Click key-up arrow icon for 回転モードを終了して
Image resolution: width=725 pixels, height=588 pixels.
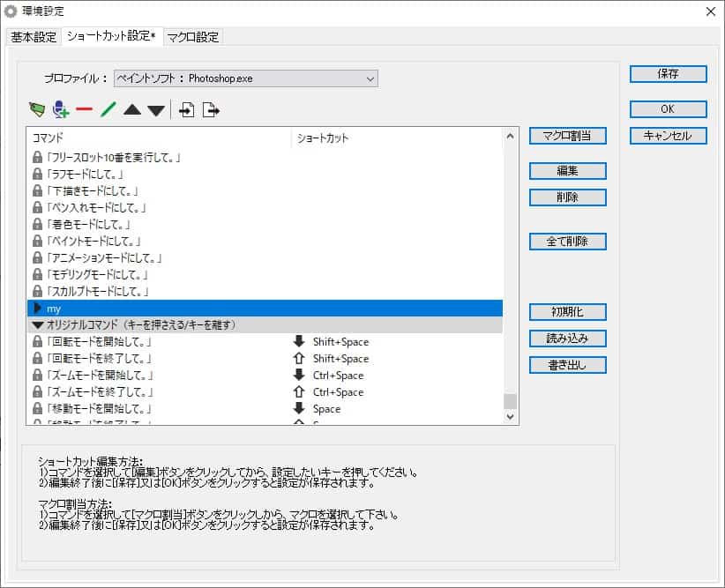click(299, 358)
